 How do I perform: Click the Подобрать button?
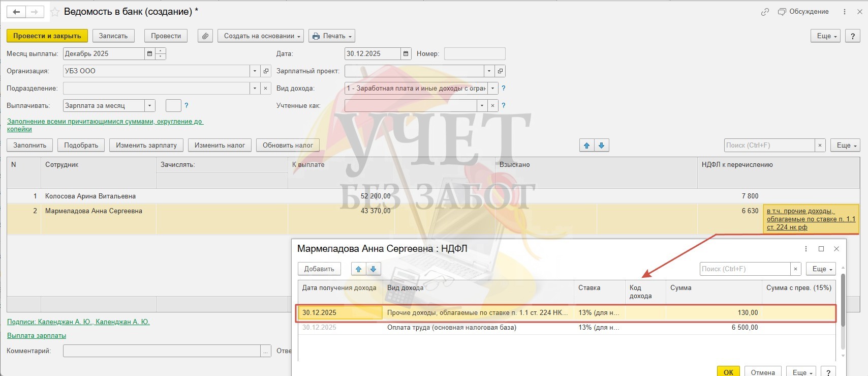click(81, 146)
